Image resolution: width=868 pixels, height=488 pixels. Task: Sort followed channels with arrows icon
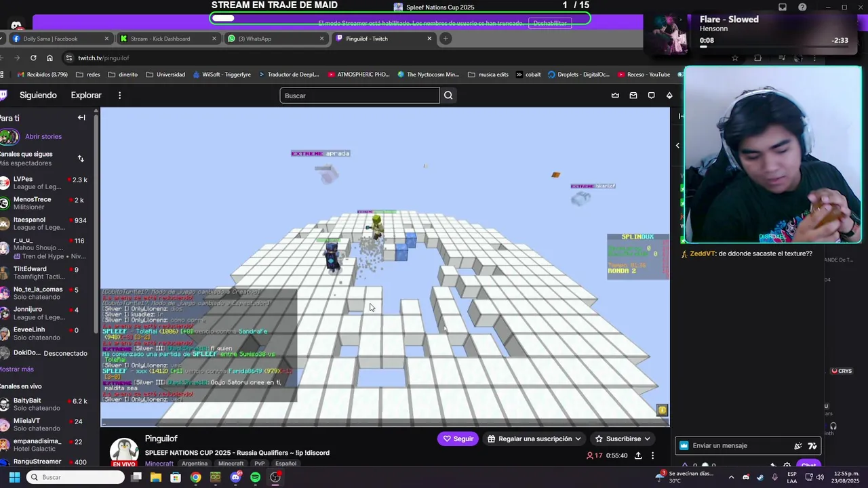pyautogui.click(x=81, y=159)
